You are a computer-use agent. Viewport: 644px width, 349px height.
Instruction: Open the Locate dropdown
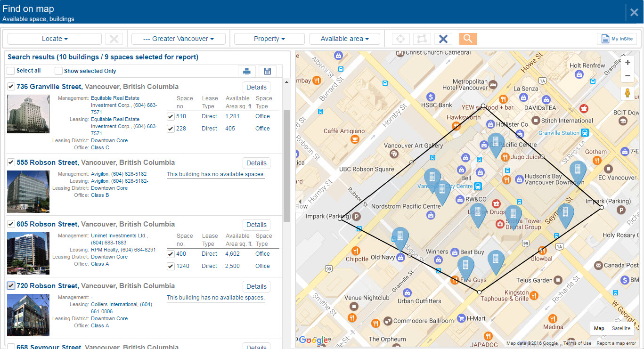(x=55, y=39)
